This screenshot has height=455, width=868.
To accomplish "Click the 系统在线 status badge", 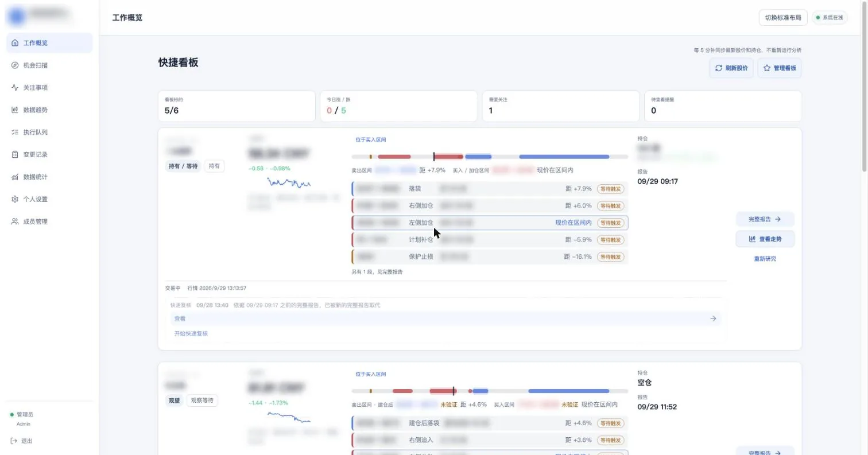I will (830, 18).
